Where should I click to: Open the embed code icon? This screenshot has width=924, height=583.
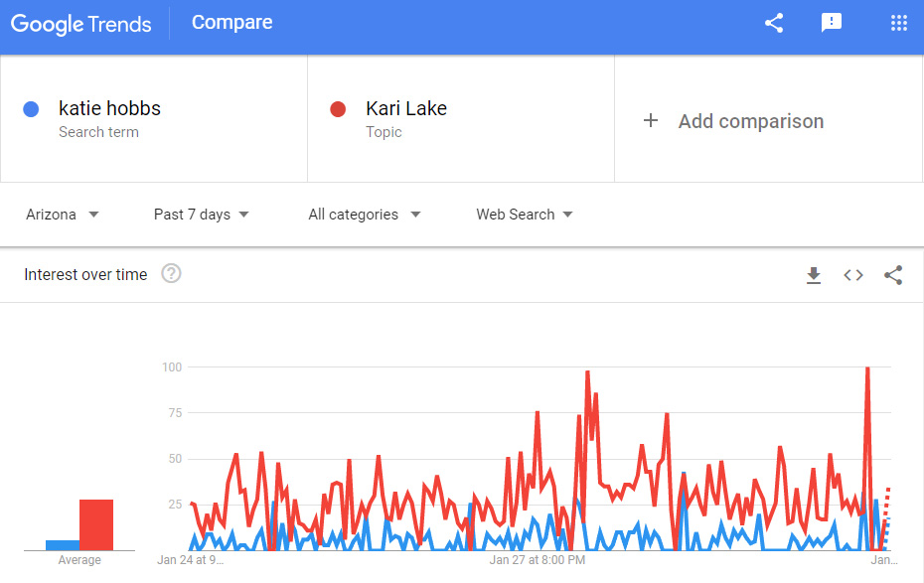point(853,275)
